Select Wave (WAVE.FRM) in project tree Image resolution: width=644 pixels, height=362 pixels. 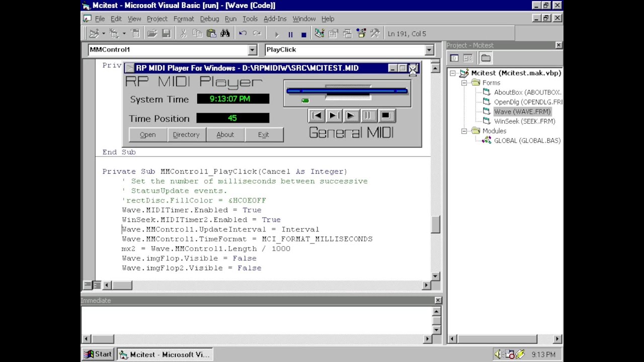tap(522, 112)
